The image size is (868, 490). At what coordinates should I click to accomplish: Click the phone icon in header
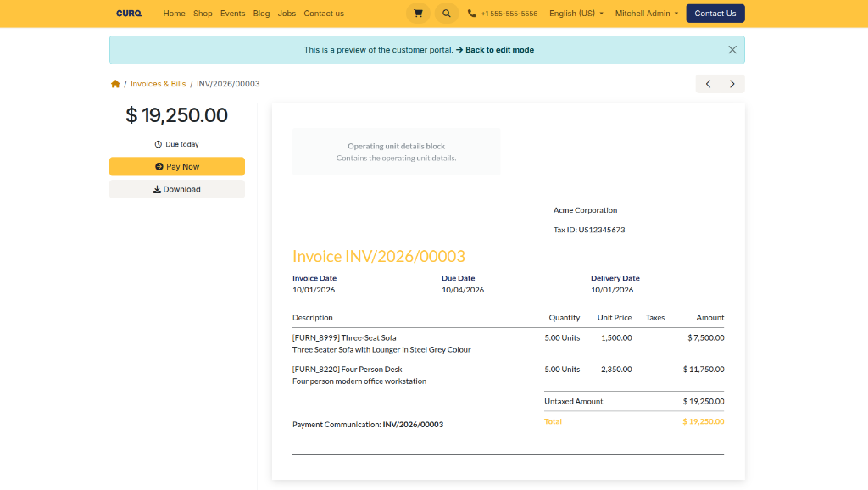(471, 14)
